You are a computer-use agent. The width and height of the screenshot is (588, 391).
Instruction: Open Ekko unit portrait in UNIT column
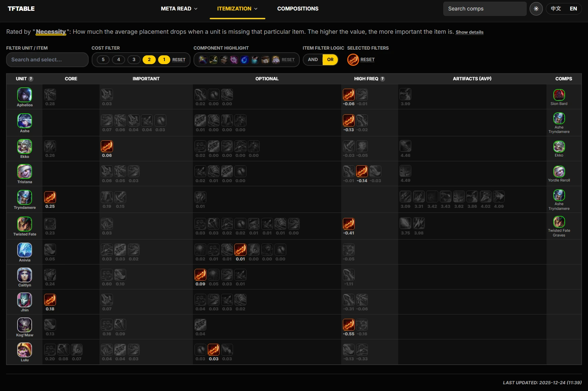pos(25,146)
